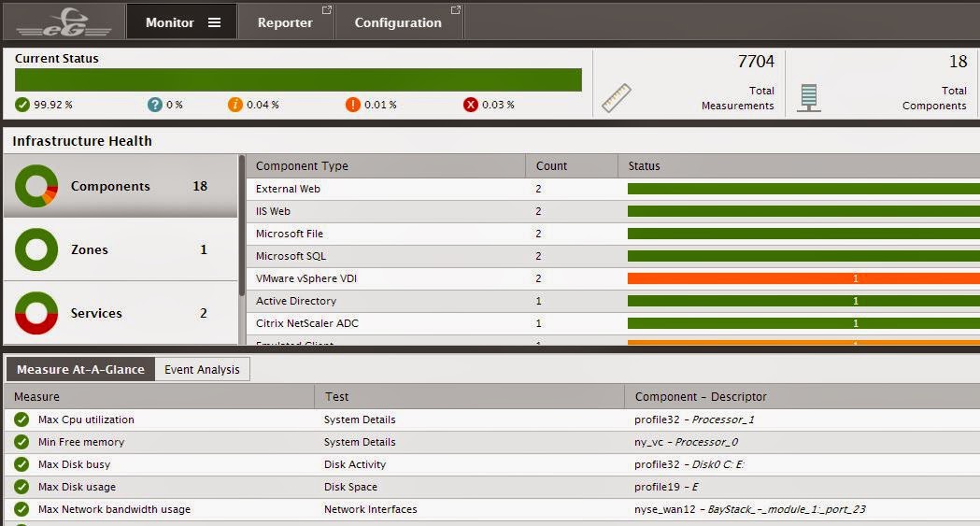Click the green normal status icon 99.92%
Screen dimensions: 980x526
coord(22,105)
